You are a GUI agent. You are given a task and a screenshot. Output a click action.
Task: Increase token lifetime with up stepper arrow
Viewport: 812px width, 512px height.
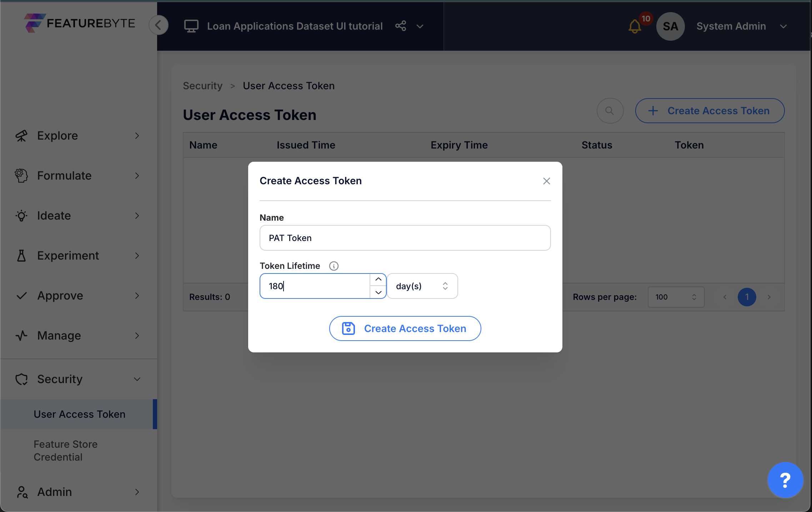click(x=378, y=279)
